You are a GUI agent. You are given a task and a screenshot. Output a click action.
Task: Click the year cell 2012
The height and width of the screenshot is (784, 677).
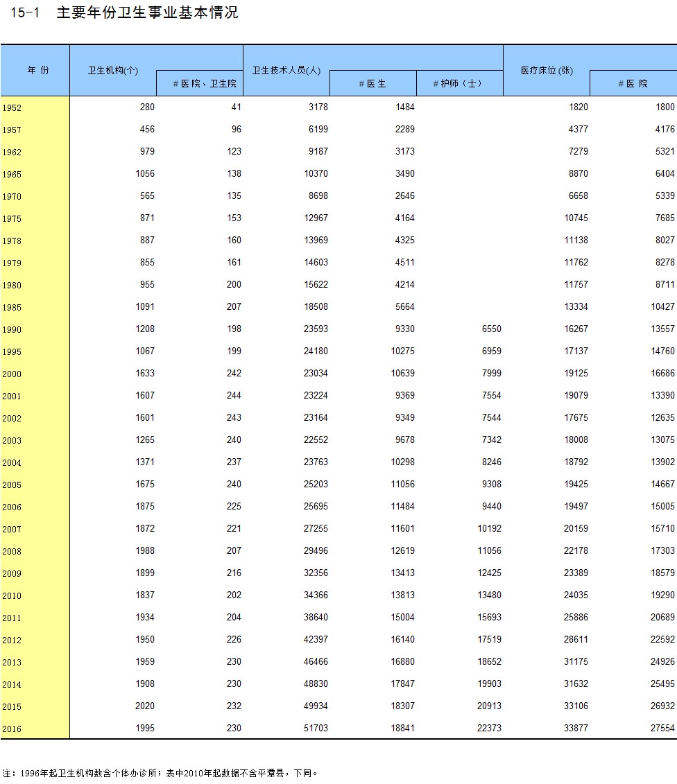pyautogui.click(x=12, y=640)
